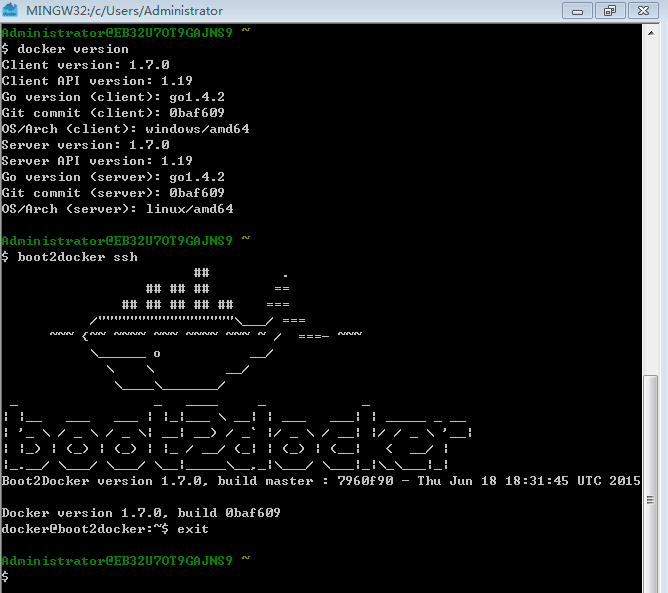The height and width of the screenshot is (593, 668).
Task: Click the last '$' prompt at bottom
Action: coord(5,577)
